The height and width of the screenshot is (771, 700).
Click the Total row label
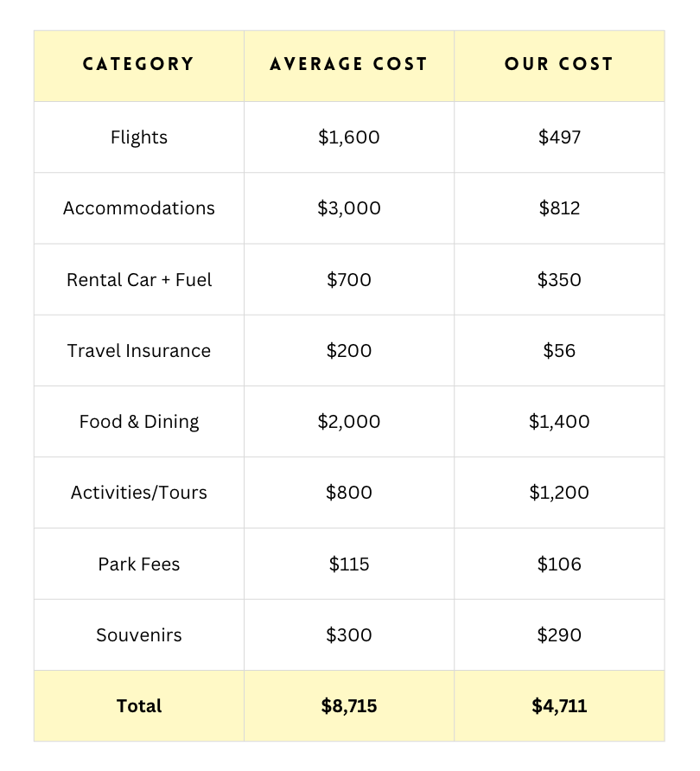point(138,706)
